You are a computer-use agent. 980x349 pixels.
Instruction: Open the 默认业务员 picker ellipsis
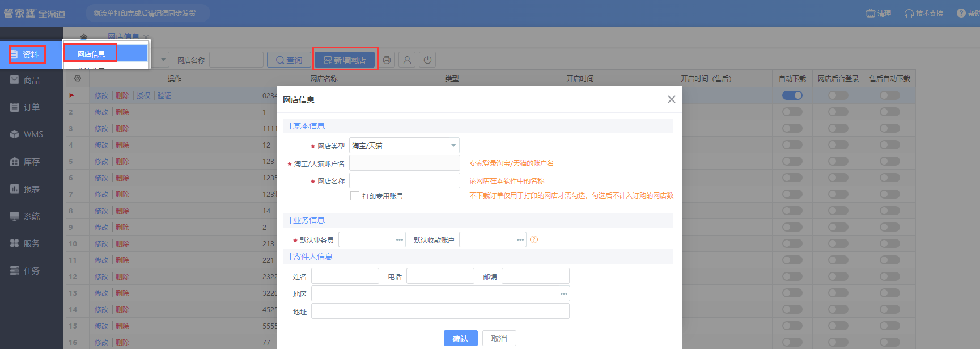tap(400, 240)
